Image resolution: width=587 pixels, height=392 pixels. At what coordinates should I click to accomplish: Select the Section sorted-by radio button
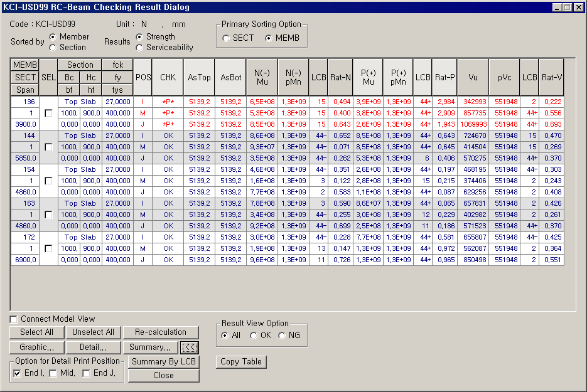pyautogui.click(x=53, y=48)
